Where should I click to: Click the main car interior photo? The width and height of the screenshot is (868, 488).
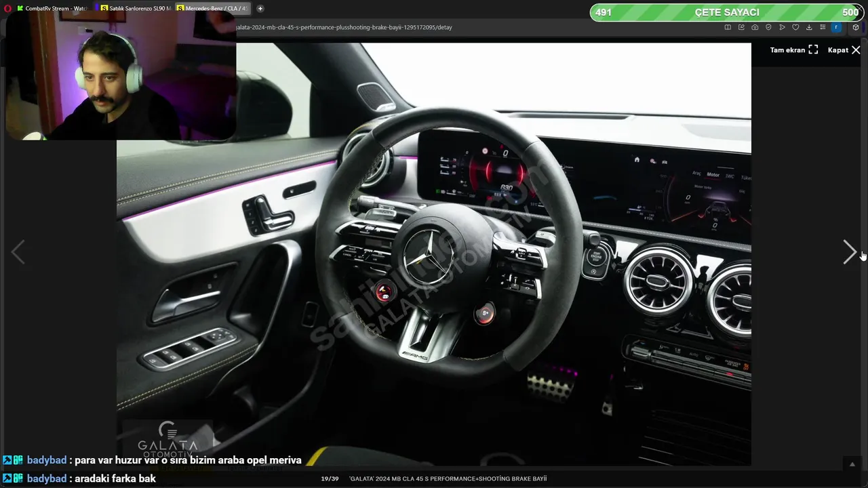[x=434, y=254]
